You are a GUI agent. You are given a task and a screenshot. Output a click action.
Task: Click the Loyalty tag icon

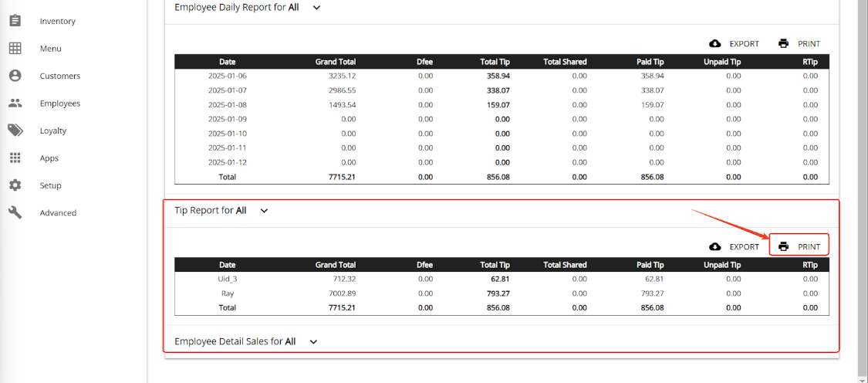coord(15,130)
